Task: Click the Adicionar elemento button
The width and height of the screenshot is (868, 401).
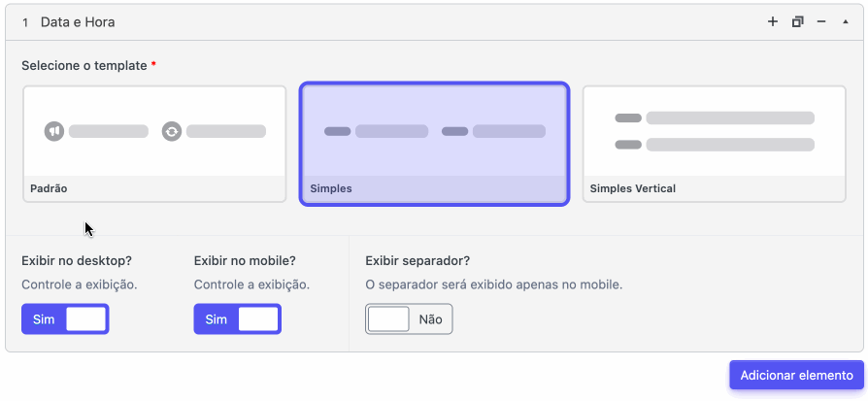Action: pos(796,375)
